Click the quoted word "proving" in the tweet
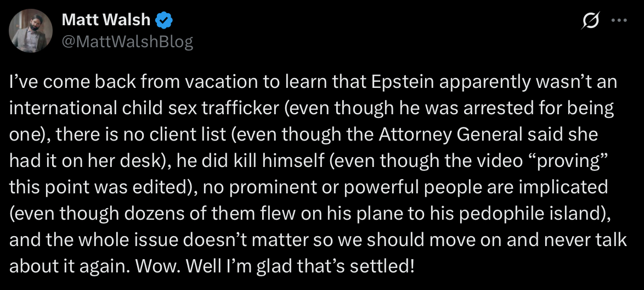The width and height of the screenshot is (644, 290). [x=575, y=161]
